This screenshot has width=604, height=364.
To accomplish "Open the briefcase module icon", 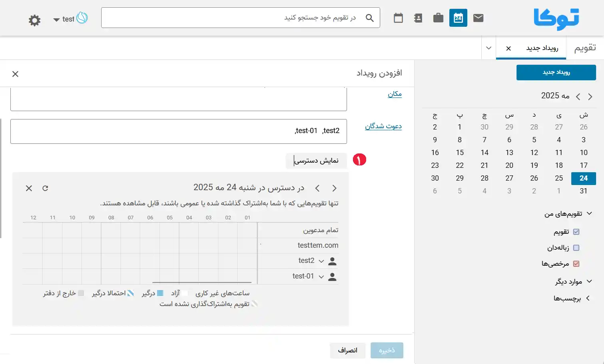I will point(438,18).
